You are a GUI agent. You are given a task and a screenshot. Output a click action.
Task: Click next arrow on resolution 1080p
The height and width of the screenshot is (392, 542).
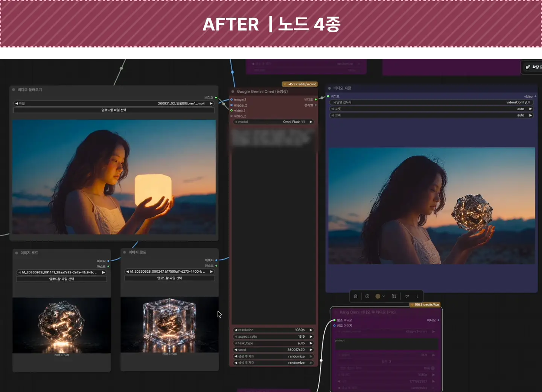coord(311,330)
